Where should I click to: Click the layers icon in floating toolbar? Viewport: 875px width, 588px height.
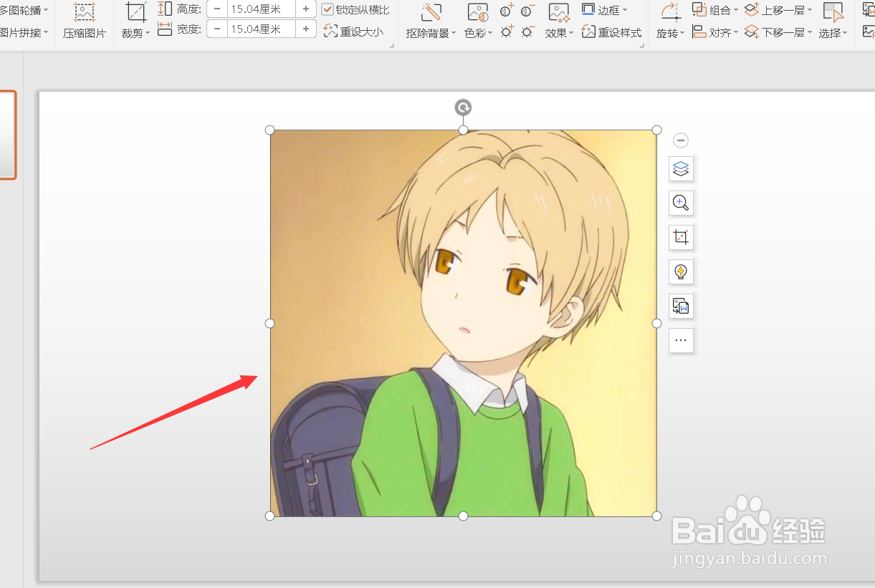coord(681,169)
